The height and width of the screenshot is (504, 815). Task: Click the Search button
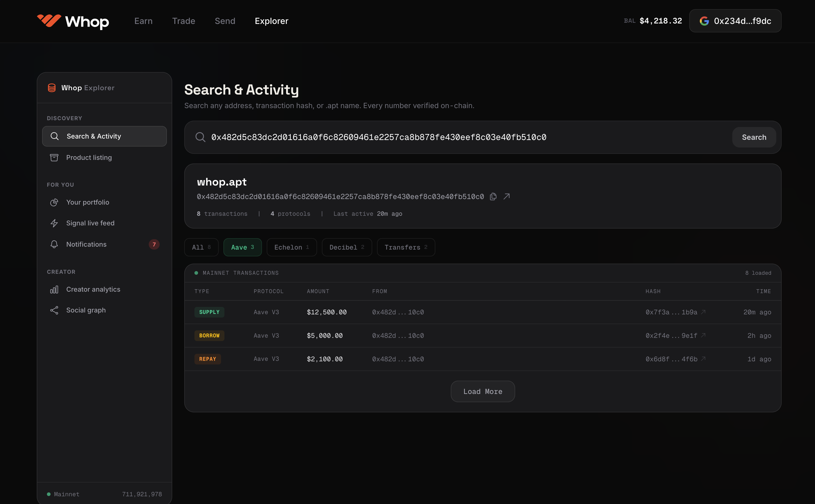click(x=754, y=137)
